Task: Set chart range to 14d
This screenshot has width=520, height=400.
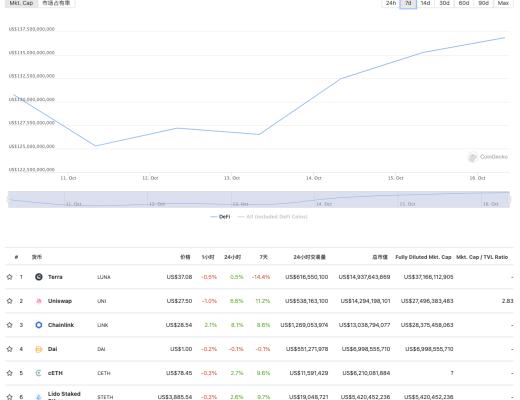Action: (425, 3)
